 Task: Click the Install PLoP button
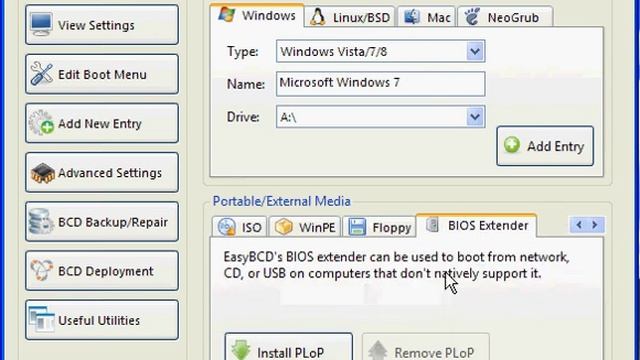289,348
